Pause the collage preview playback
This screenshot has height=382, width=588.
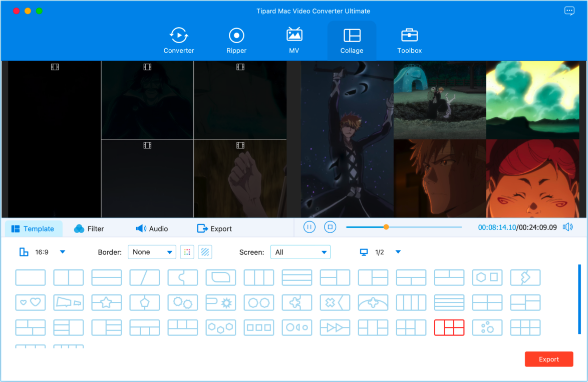point(310,228)
